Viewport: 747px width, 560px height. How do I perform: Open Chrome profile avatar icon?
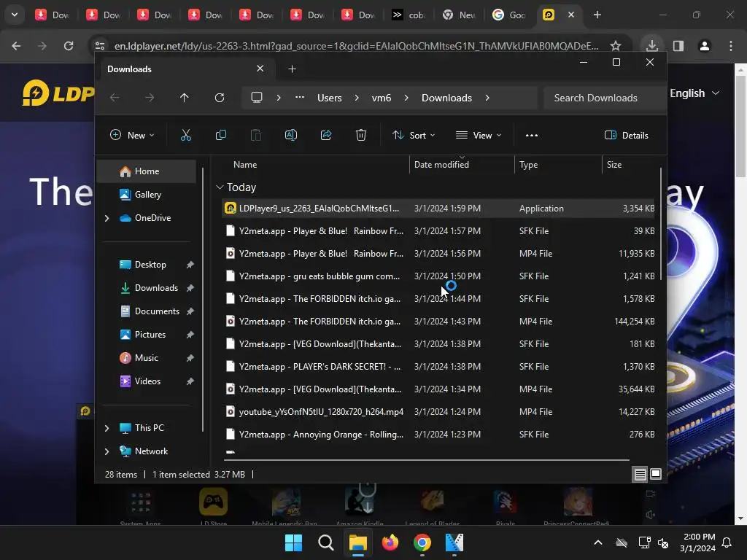(x=705, y=46)
